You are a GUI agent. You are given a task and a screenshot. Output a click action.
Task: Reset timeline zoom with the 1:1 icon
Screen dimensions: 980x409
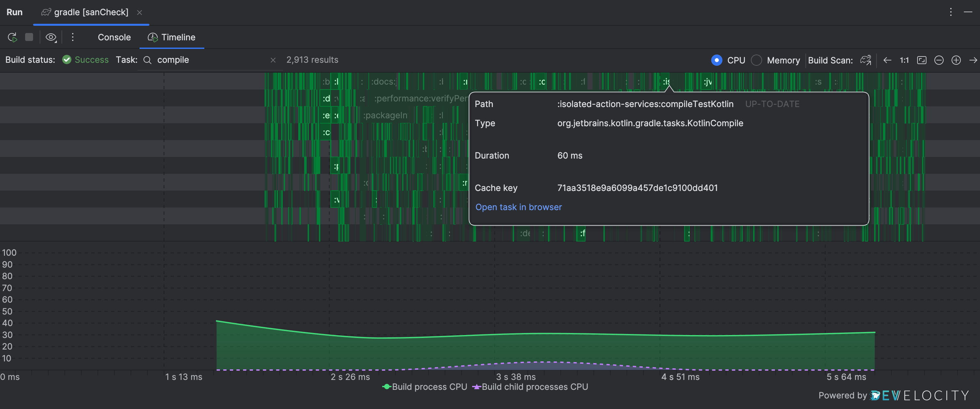click(x=904, y=60)
